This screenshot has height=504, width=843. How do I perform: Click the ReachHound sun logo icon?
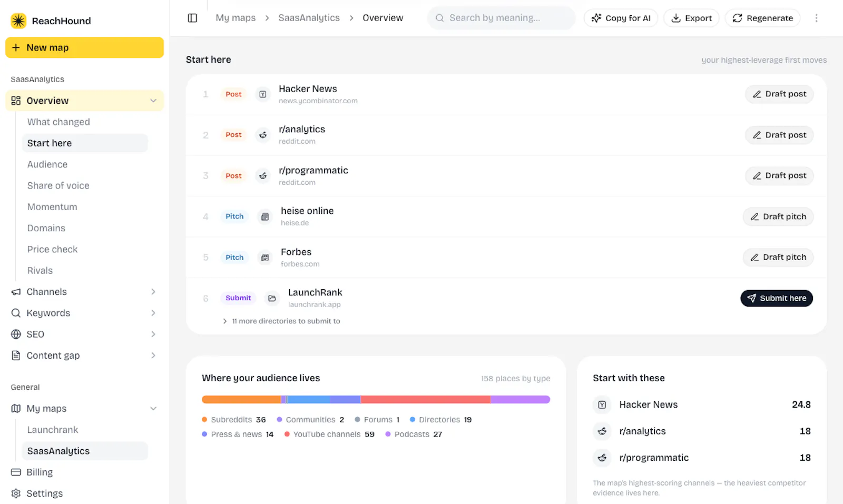pos(18,21)
